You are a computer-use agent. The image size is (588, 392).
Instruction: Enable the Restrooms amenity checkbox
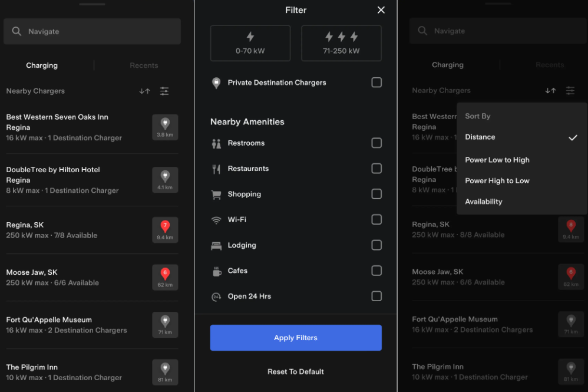[x=376, y=143]
